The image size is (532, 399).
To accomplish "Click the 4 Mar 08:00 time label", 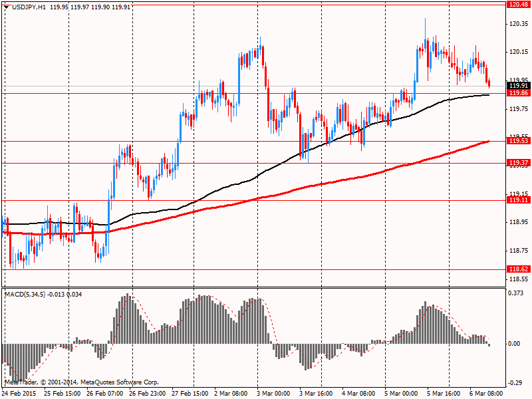I will (358, 394).
